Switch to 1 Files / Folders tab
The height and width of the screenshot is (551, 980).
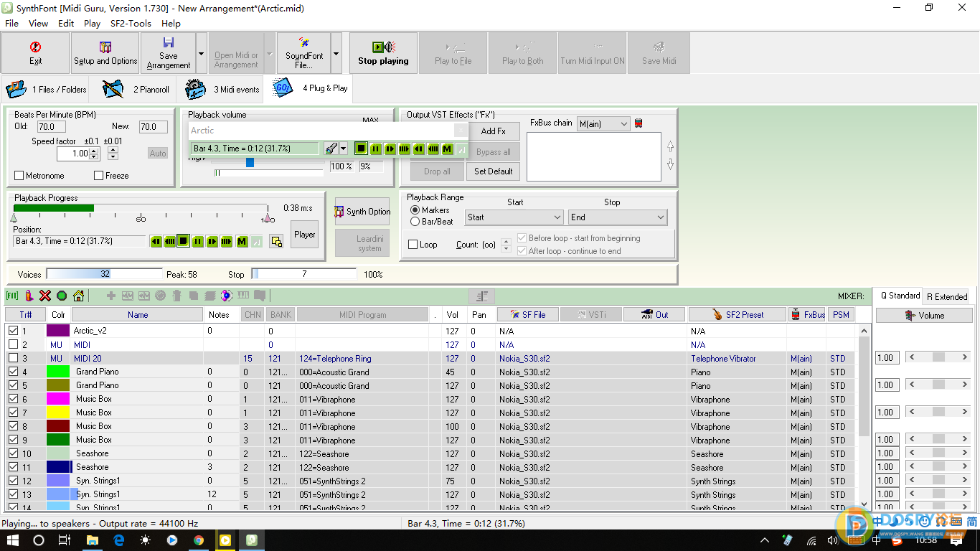tap(46, 89)
